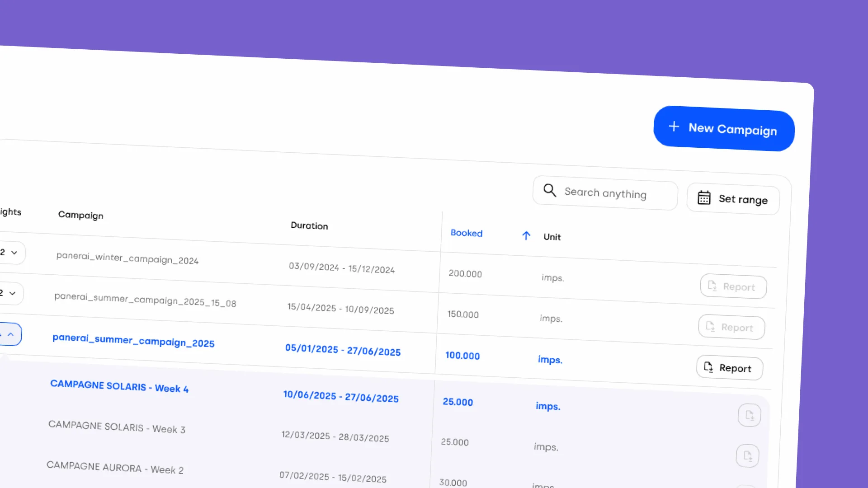Sort by the Duration column header
The width and height of the screenshot is (868, 488).
[x=309, y=225]
